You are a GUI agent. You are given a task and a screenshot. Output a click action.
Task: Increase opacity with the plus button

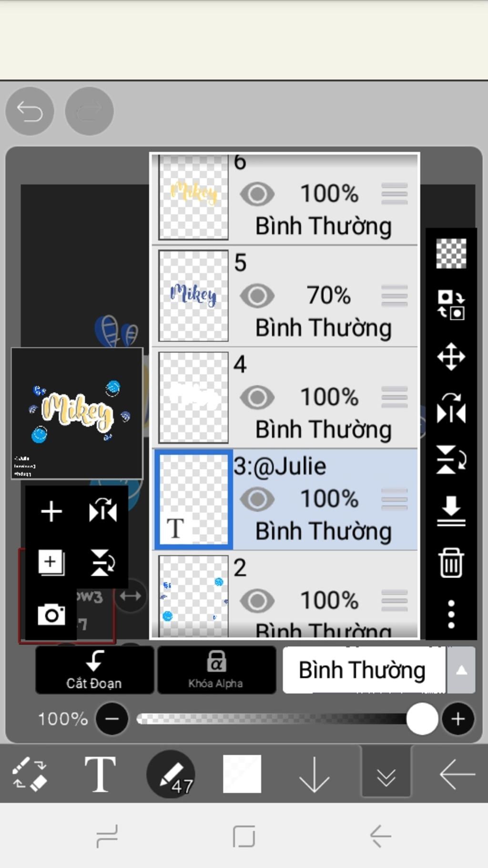coord(458,719)
